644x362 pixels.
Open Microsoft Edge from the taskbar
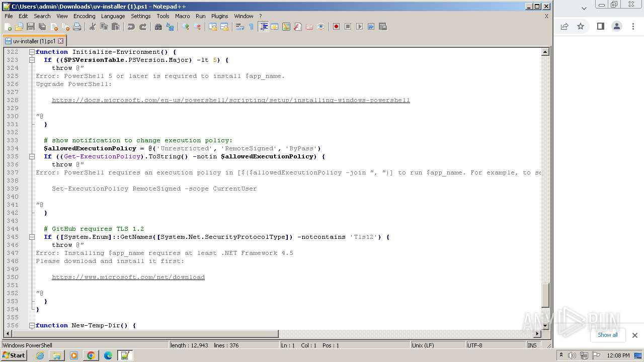pos(108,355)
